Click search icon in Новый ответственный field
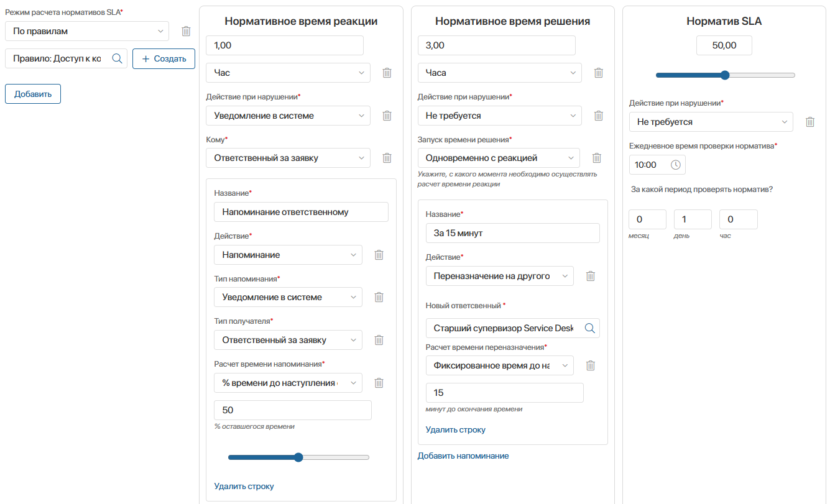Screen dimensions: 830x504 click(589, 328)
